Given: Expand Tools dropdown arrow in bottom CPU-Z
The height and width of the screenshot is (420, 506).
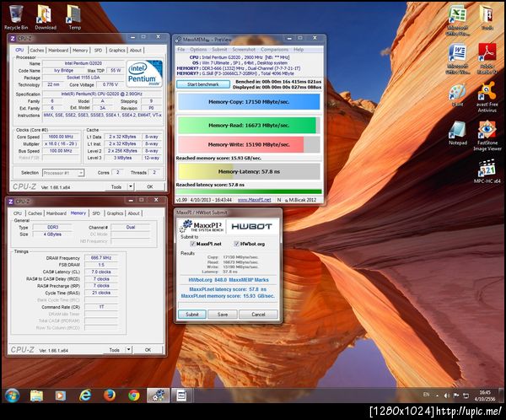Looking at the screenshot, I should pos(128,350).
